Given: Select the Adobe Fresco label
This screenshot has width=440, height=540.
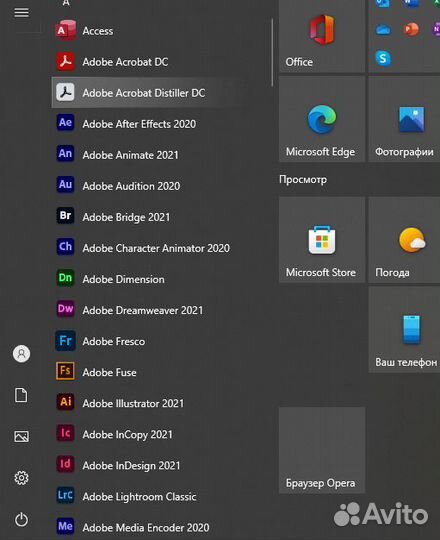Looking at the screenshot, I should (x=114, y=341).
